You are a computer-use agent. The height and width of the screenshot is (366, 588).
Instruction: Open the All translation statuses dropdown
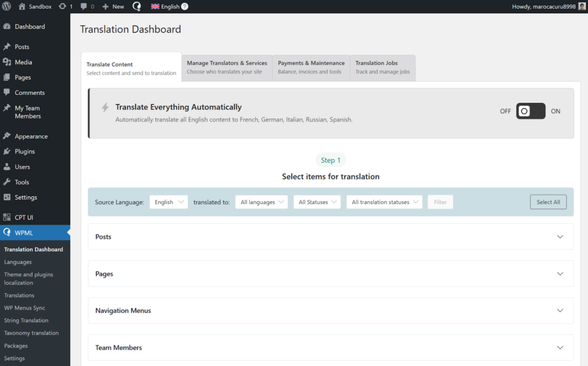click(384, 202)
